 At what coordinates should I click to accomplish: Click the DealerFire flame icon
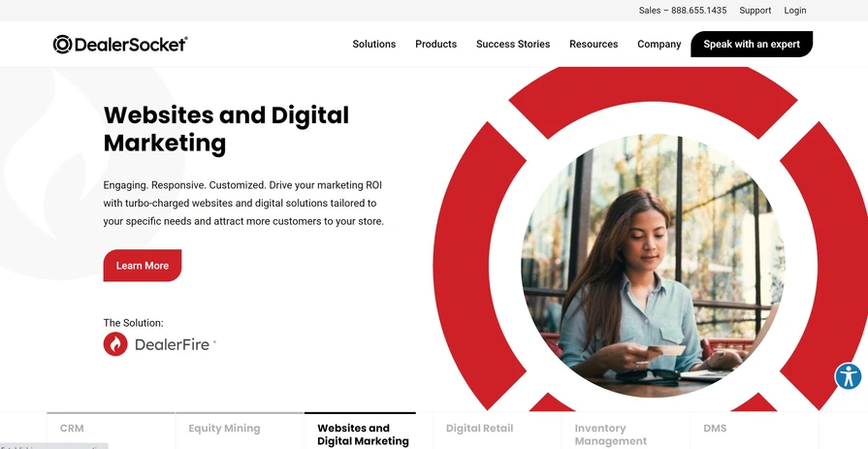tap(115, 344)
